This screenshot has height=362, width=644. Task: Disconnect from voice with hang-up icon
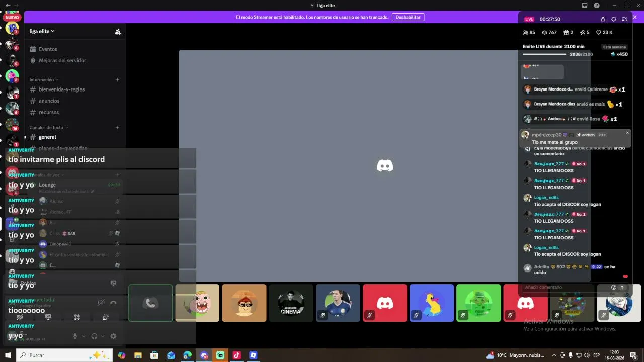pos(113,302)
